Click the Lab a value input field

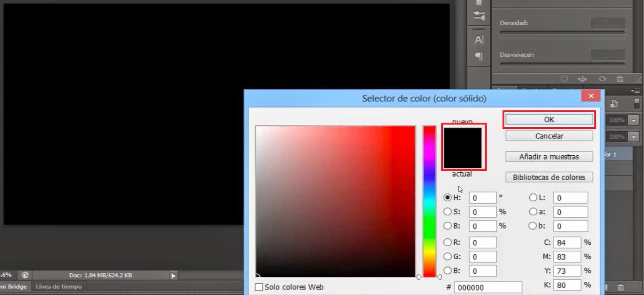(570, 212)
